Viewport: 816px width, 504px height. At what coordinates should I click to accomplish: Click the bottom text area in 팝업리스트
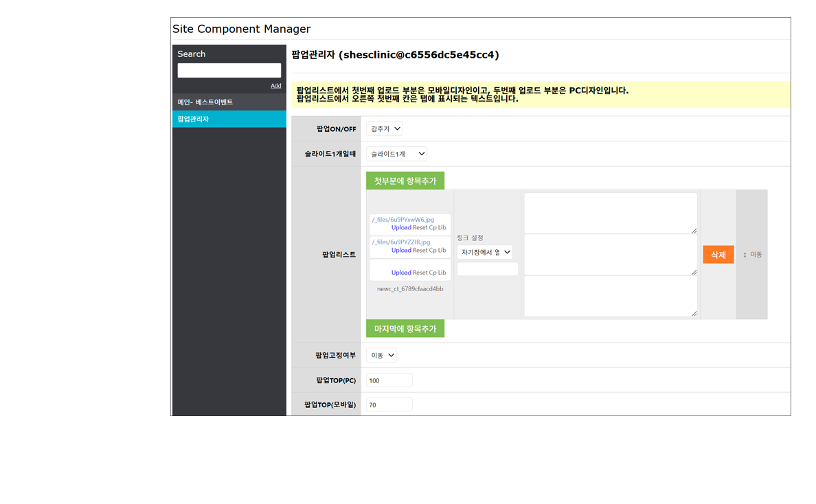tap(611, 296)
